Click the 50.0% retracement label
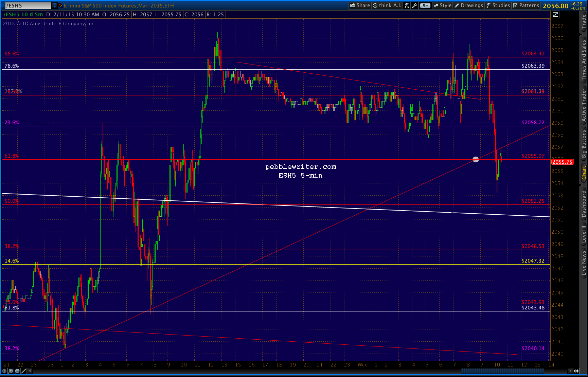The width and height of the screenshot is (588, 377). [12, 201]
